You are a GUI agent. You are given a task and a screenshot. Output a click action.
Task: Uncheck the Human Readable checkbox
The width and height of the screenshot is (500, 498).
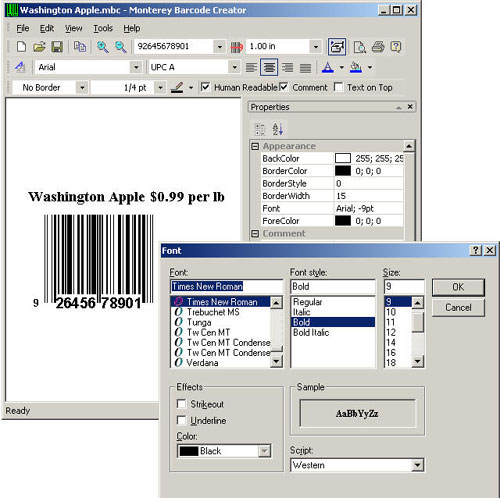[x=205, y=87]
